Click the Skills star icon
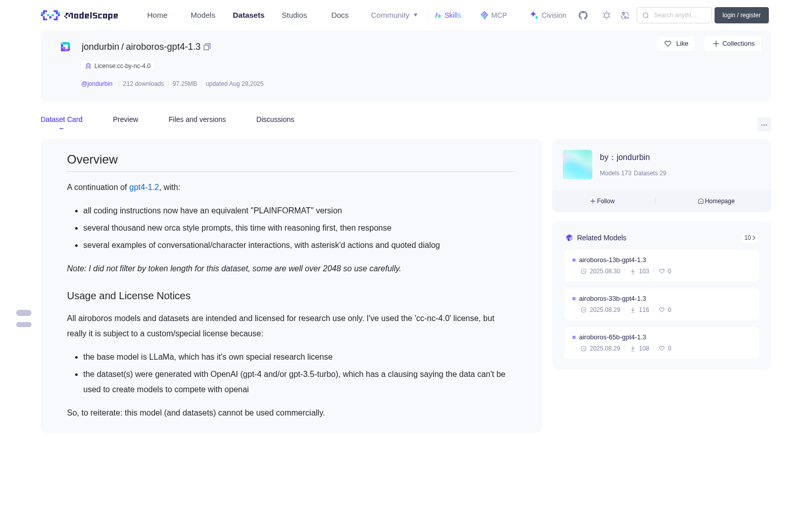 [x=438, y=15]
